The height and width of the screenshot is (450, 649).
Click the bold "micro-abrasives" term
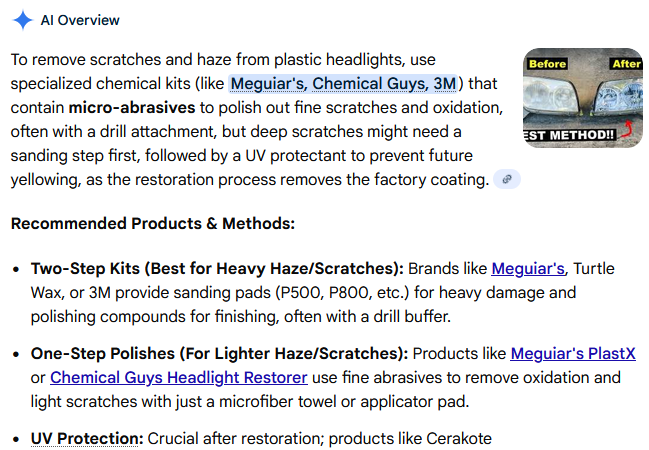point(125,105)
